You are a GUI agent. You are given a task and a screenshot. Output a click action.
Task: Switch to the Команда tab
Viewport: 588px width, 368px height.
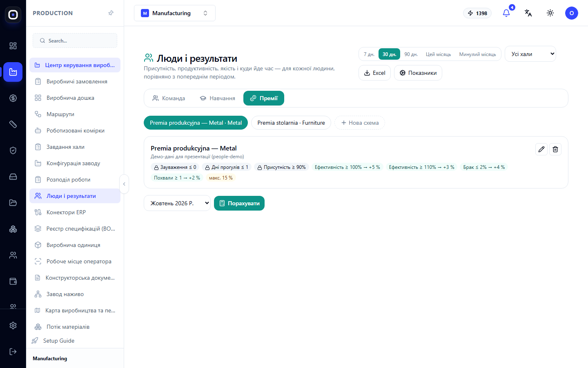[x=169, y=98]
